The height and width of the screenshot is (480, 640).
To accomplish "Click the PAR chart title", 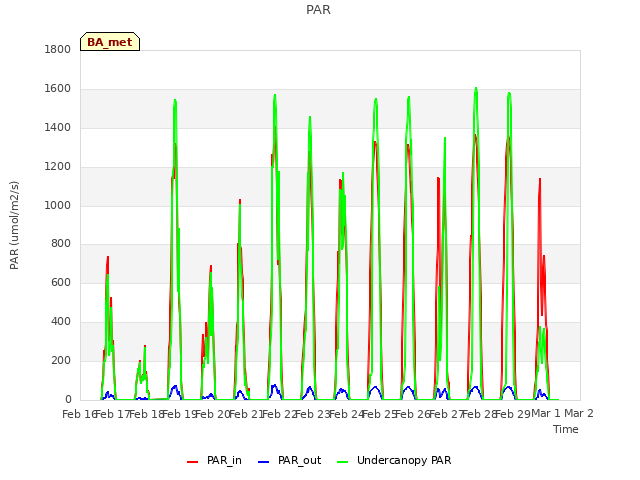I will pyautogui.click(x=318, y=10).
